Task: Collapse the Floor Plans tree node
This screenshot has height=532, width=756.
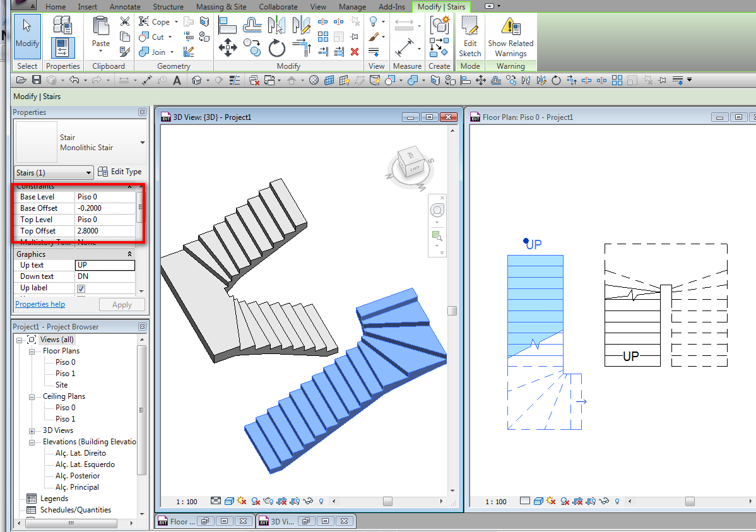Action: pyautogui.click(x=32, y=351)
